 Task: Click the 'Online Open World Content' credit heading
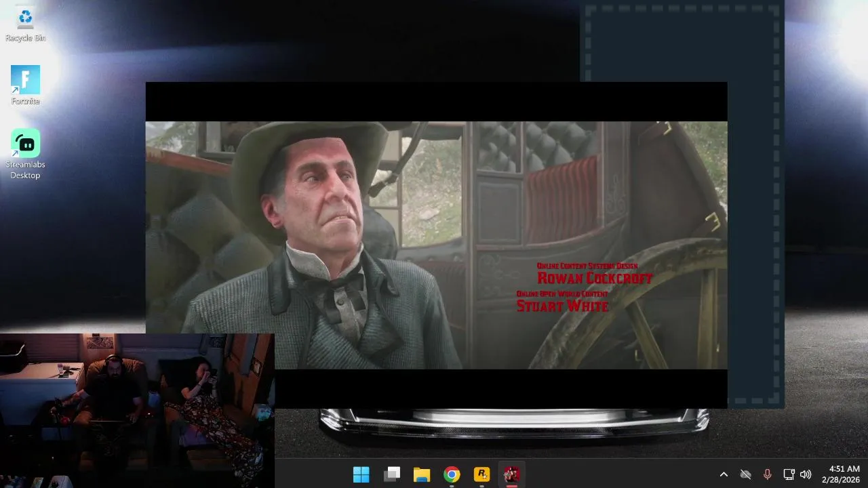coord(562,294)
